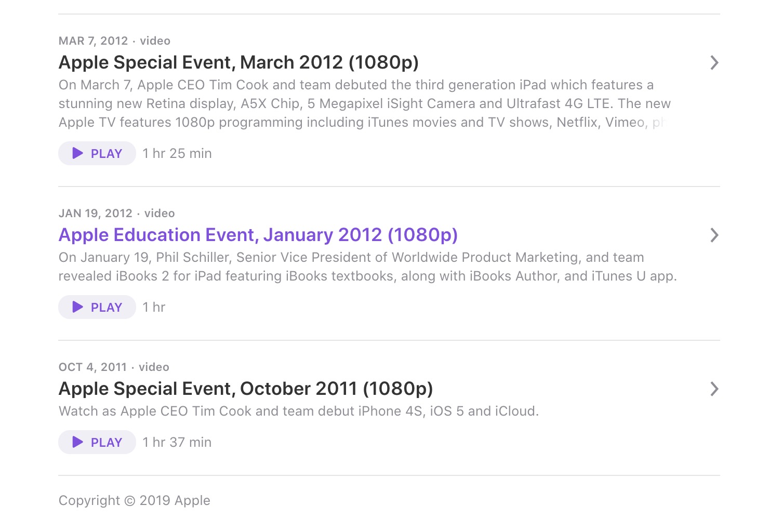Click the 1 hr duration label
Screen dimensions: 769x532
(154, 307)
